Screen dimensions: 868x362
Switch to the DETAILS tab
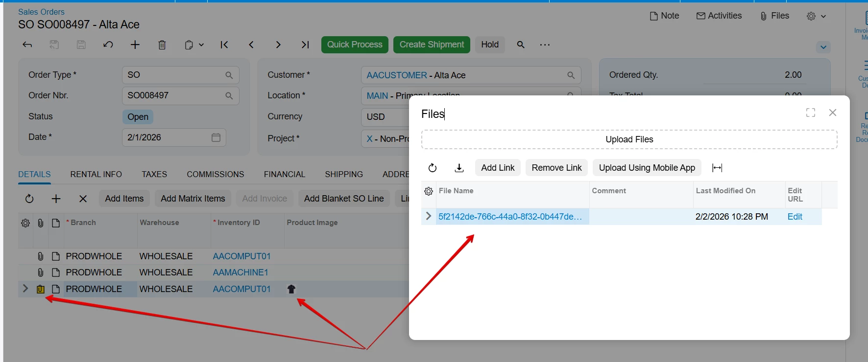pyautogui.click(x=34, y=174)
